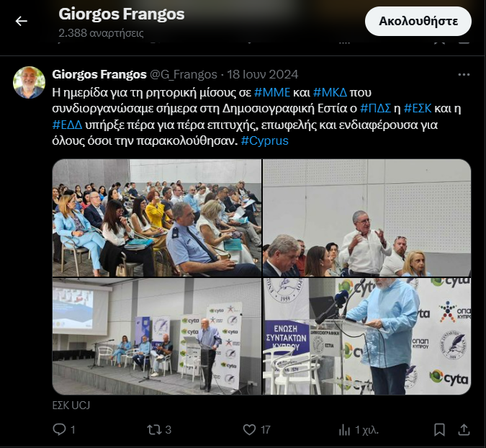Viewport: 486px width, 448px height.
Task: Repost using the retweet arrows icon
Action: point(154,430)
